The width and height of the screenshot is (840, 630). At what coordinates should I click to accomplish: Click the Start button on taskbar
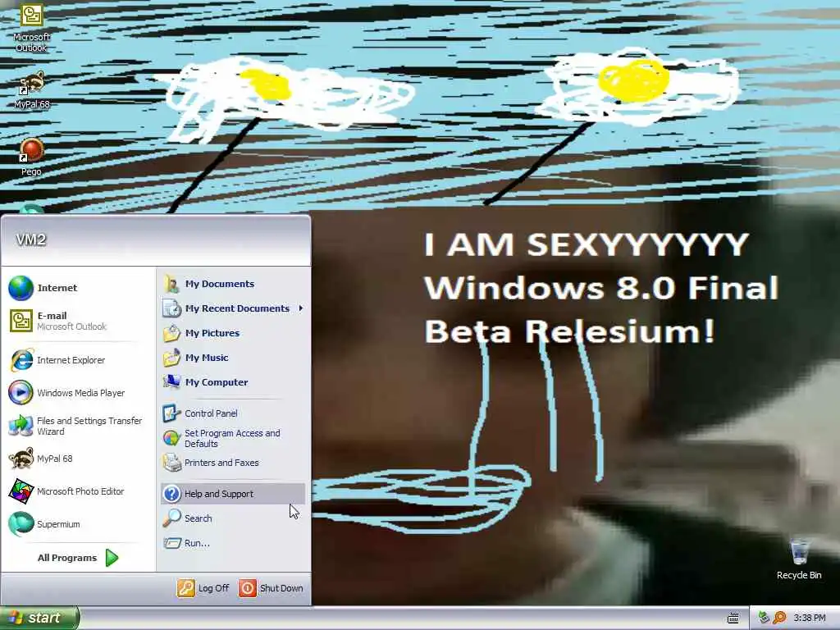coord(39,619)
